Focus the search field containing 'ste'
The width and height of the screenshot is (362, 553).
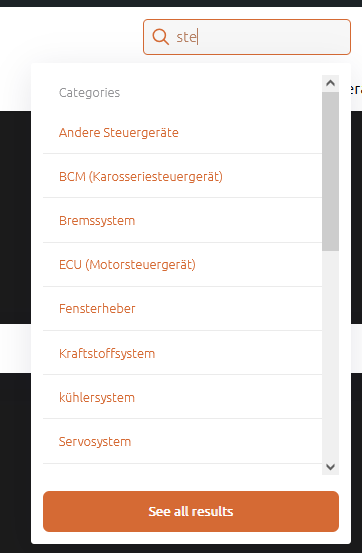tap(247, 37)
